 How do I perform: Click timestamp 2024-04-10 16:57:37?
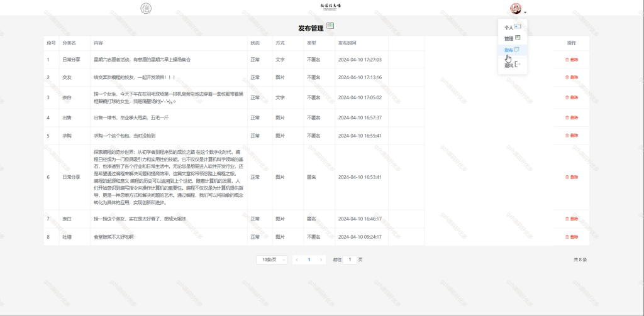coord(360,117)
